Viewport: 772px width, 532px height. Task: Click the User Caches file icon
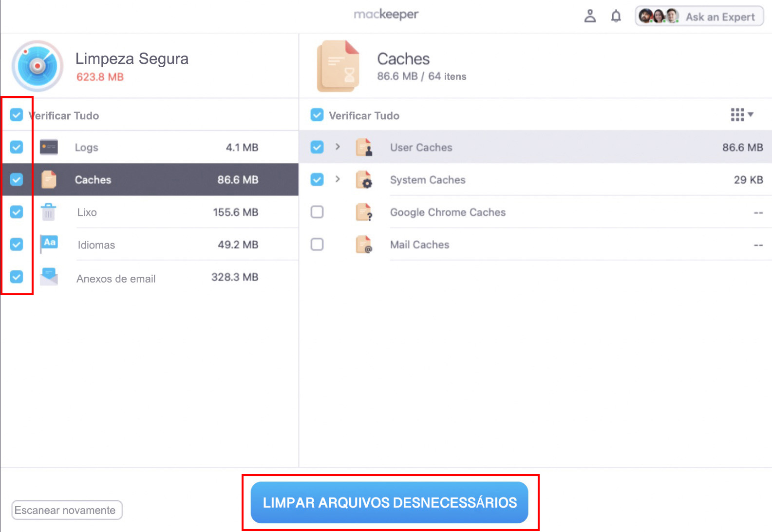pyautogui.click(x=364, y=147)
